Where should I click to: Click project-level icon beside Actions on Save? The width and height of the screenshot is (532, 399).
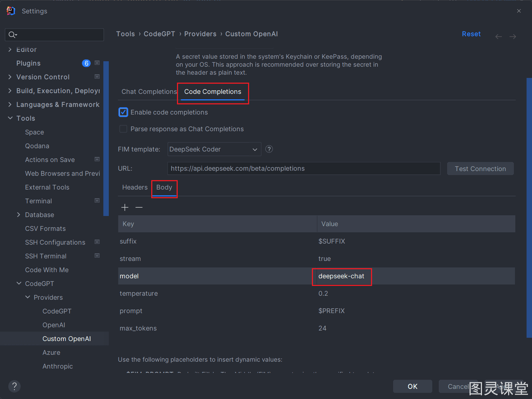(97, 159)
